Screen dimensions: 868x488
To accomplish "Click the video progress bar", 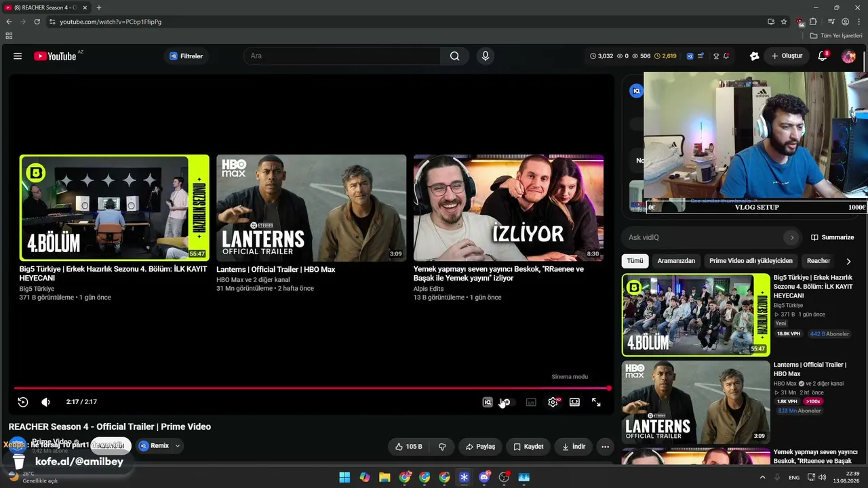I will [x=311, y=388].
